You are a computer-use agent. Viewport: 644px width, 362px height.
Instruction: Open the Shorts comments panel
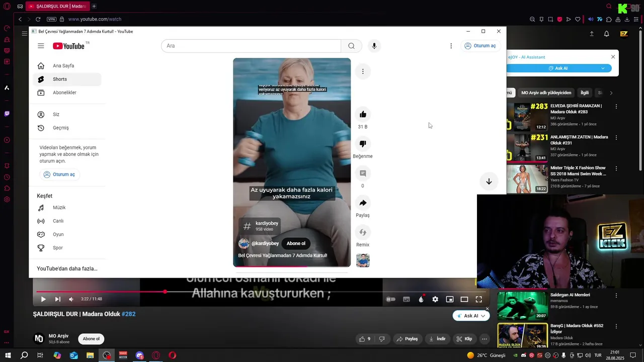[x=363, y=173]
